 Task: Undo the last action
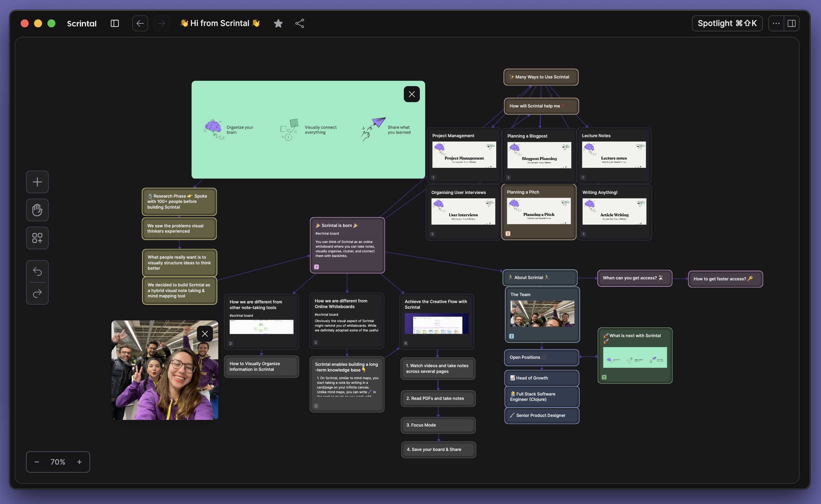tap(37, 271)
